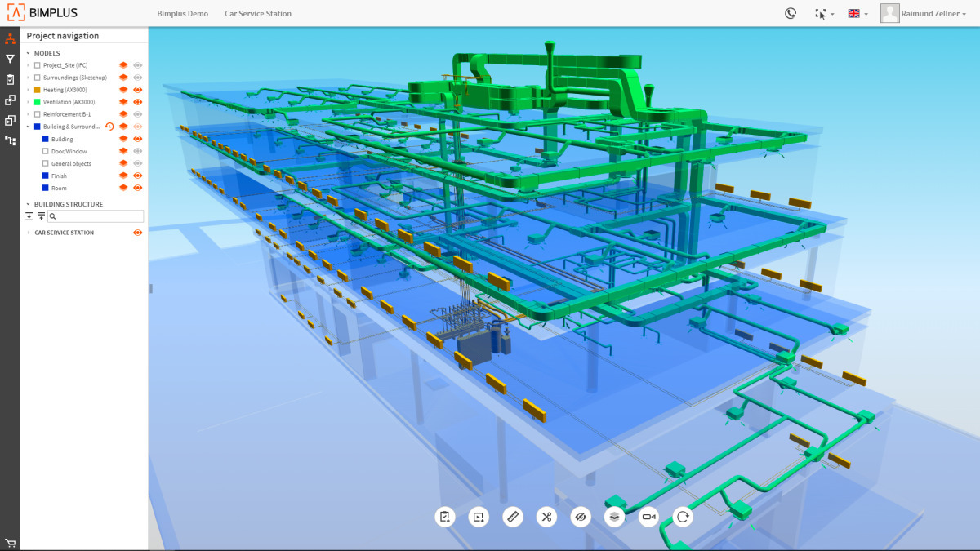Image resolution: width=980 pixels, height=551 pixels.
Task: Collapse the Building Structure section
Action: pyautogui.click(x=28, y=204)
